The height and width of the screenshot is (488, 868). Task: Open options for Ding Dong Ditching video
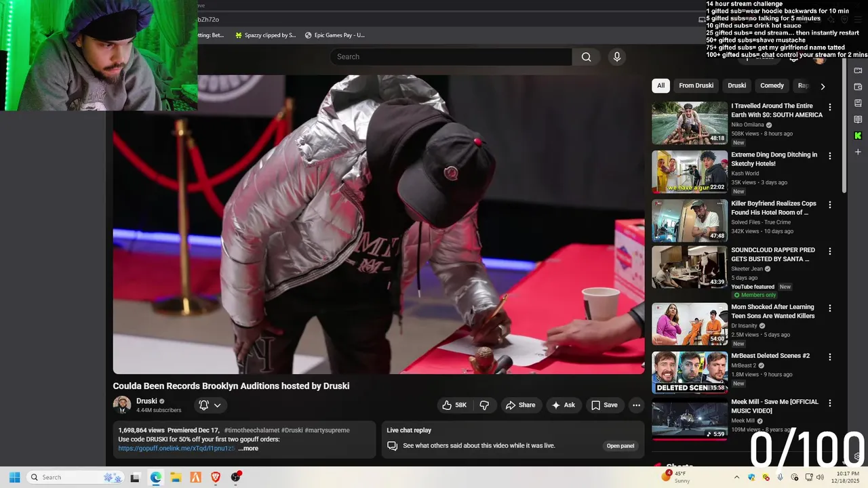pos(829,156)
